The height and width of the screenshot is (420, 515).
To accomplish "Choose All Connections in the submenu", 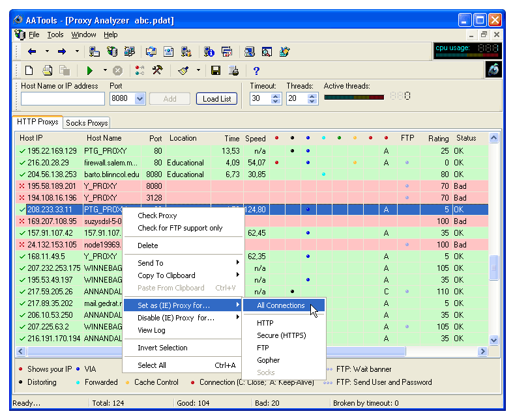I will coord(280,305).
